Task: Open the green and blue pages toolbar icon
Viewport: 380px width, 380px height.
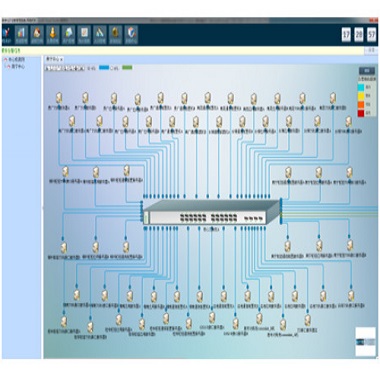Action: coord(69,35)
